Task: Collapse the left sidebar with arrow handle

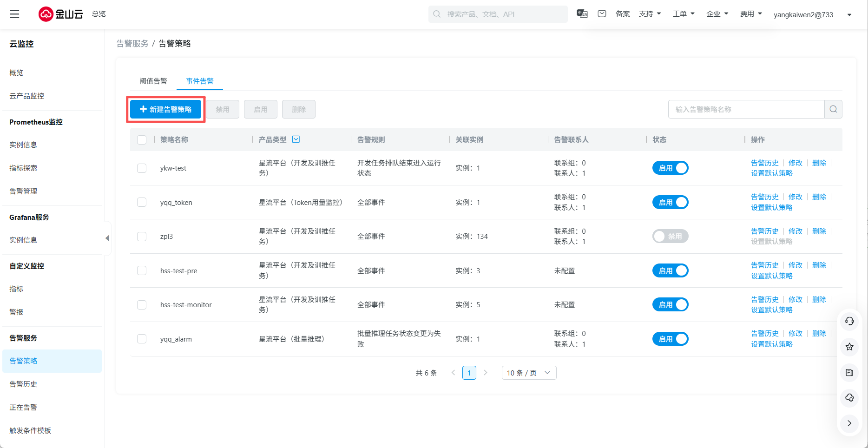Action: [107, 238]
